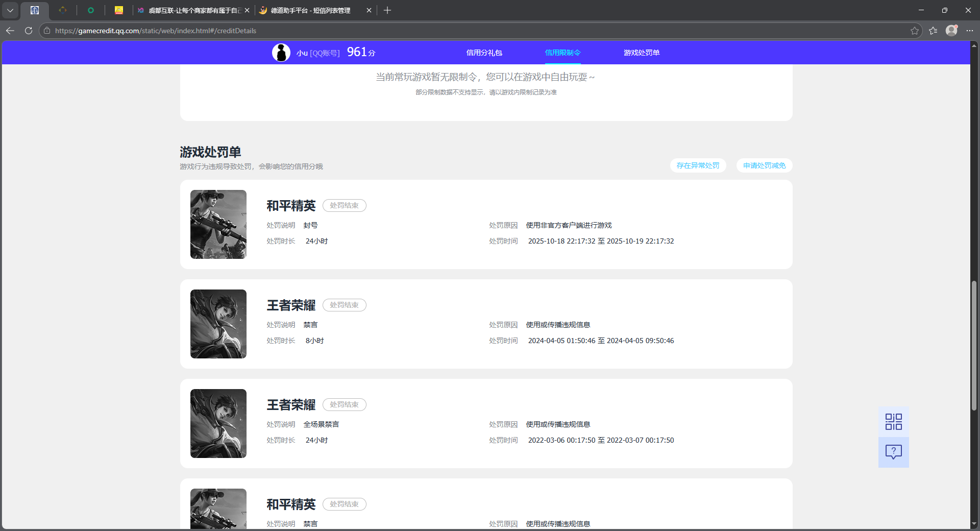Click the browser refresh icon

[x=29, y=31]
